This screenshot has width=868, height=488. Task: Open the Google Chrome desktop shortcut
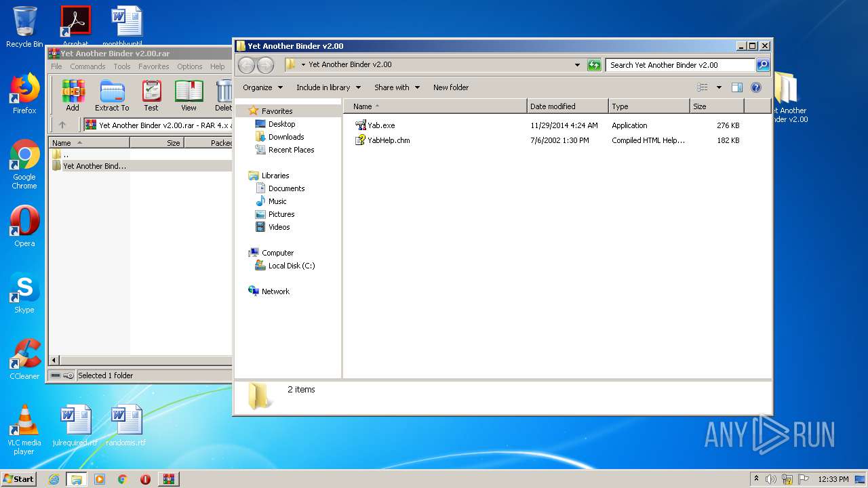[x=24, y=165]
